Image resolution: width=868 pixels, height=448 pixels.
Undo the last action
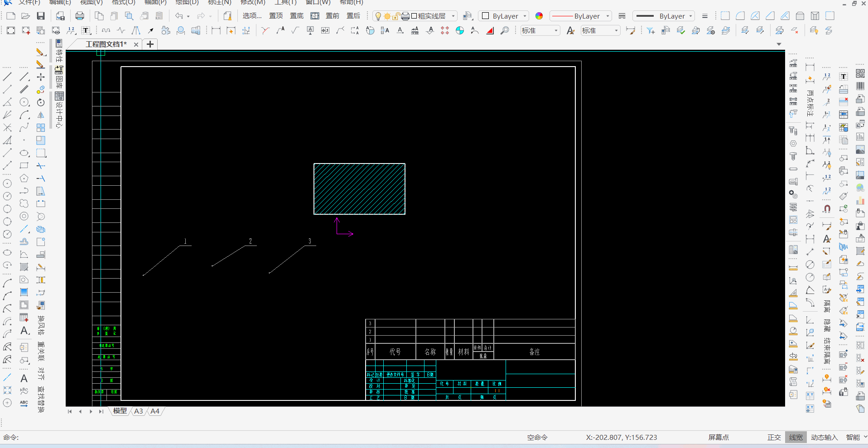[x=179, y=16]
